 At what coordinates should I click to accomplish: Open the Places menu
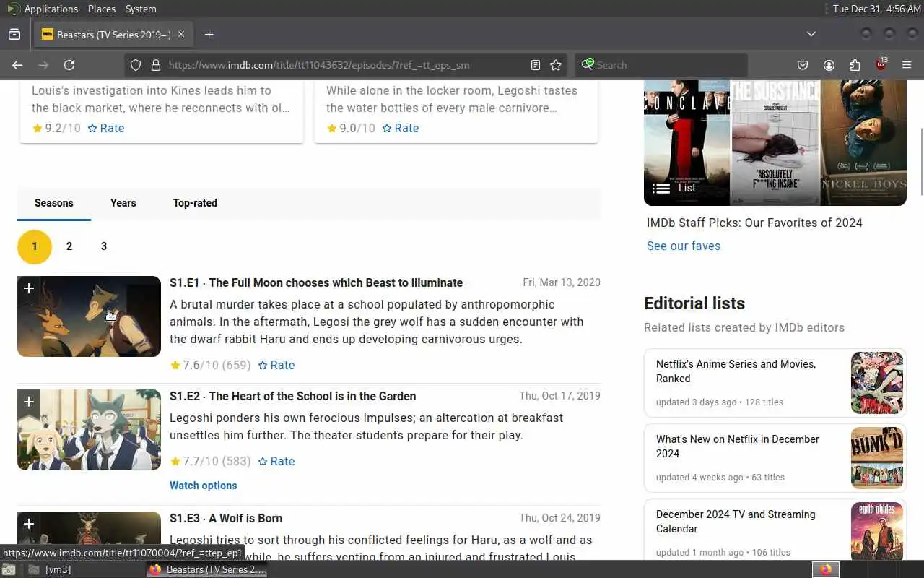[102, 9]
